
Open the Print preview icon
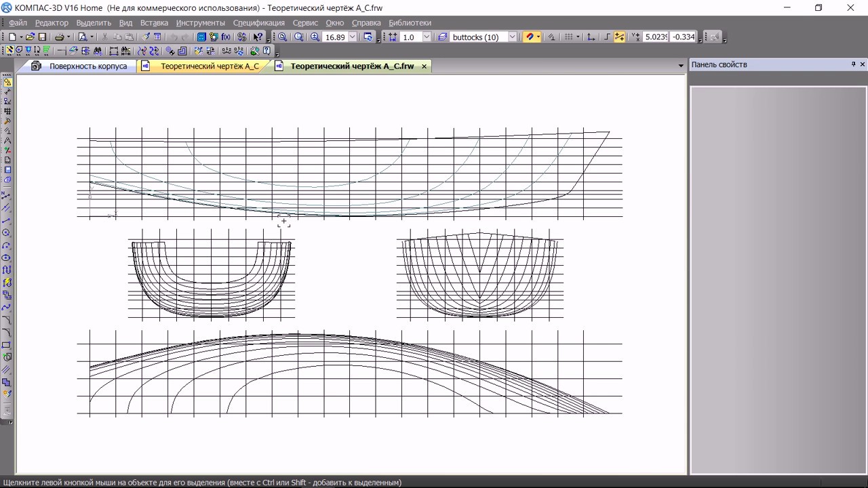(82, 37)
